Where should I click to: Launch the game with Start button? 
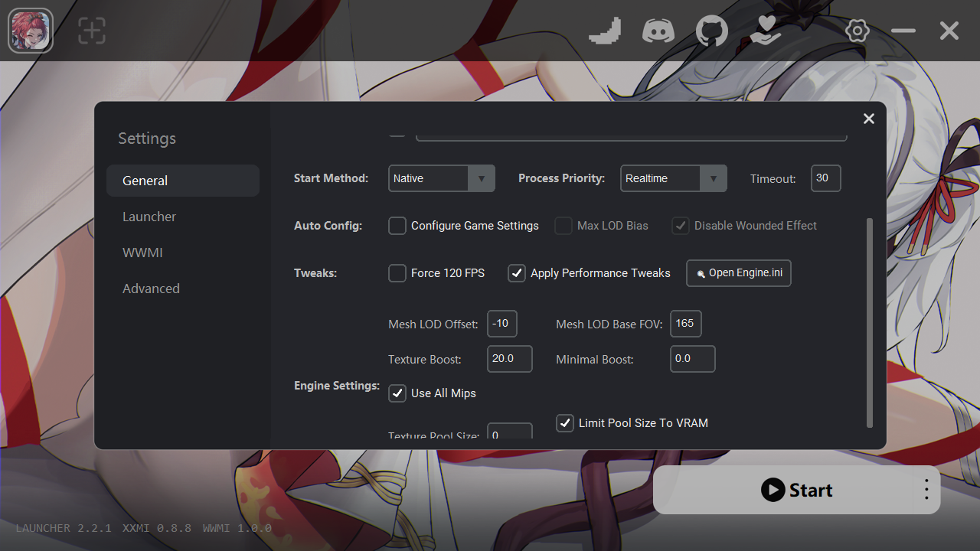pos(784,490)
